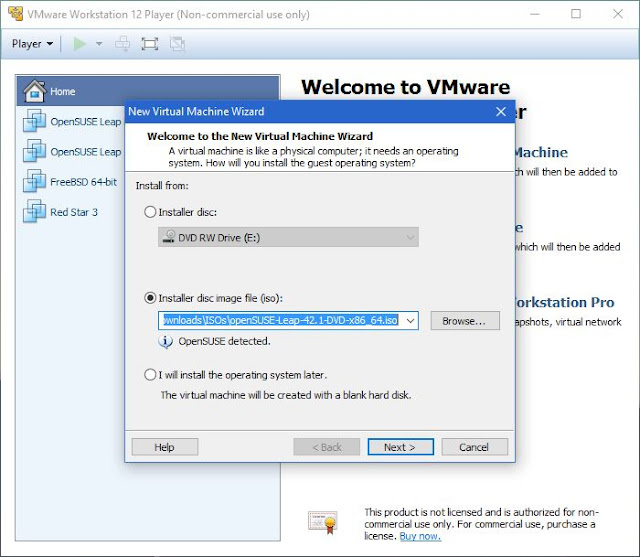The width and height of the screenshot is (640, 557).
Task: Click the Send Ctrl+Alt+Del toolbar icon
Action: tap(122, 44)
